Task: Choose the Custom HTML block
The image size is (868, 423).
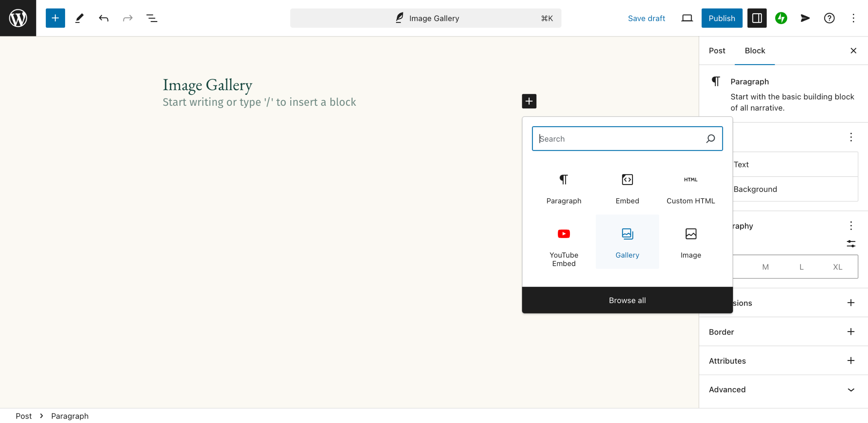Action: [x=690, y=188]
